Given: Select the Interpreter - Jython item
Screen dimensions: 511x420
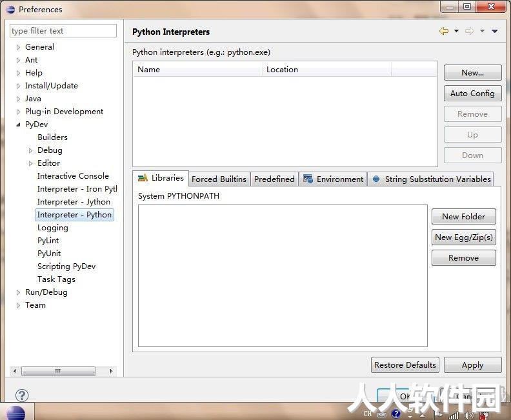Looking at the screenshot, I should pyautogui.click(x=74, y=202).
